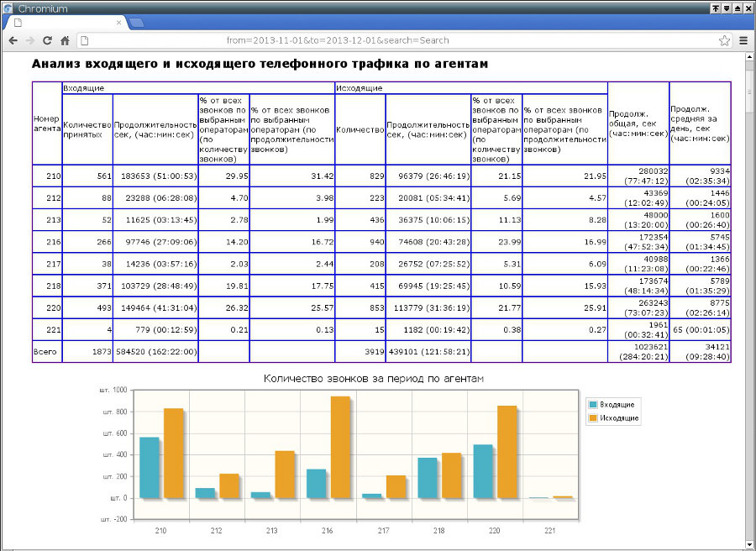
Task: Click the Номер агента column header
Action: [x=47, y=123]
